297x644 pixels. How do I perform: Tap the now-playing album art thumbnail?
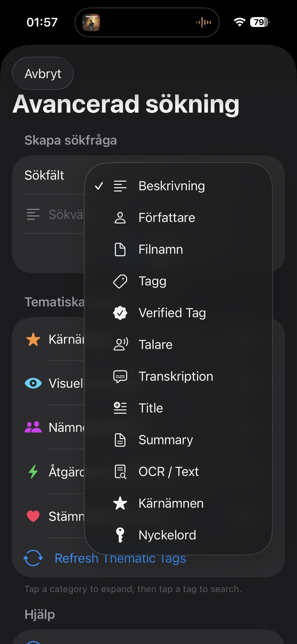coord(91,22)
